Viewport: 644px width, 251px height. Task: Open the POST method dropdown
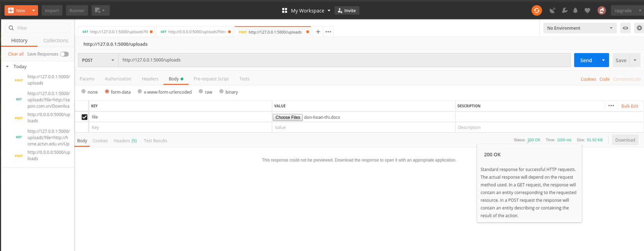[98, 60]
